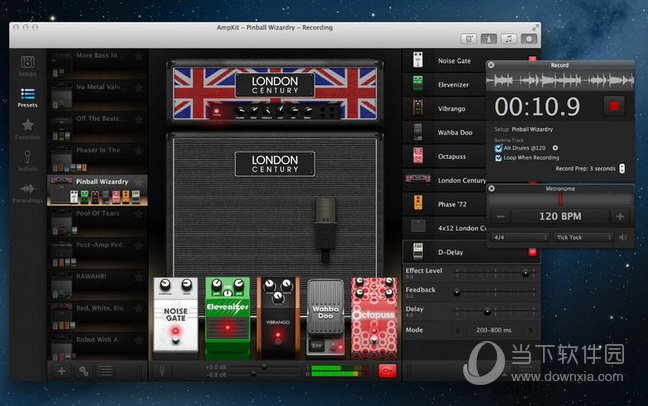Favorite the Phaser In The preset star
Viewport: 648px width, 406px height.
click(138, 150)
